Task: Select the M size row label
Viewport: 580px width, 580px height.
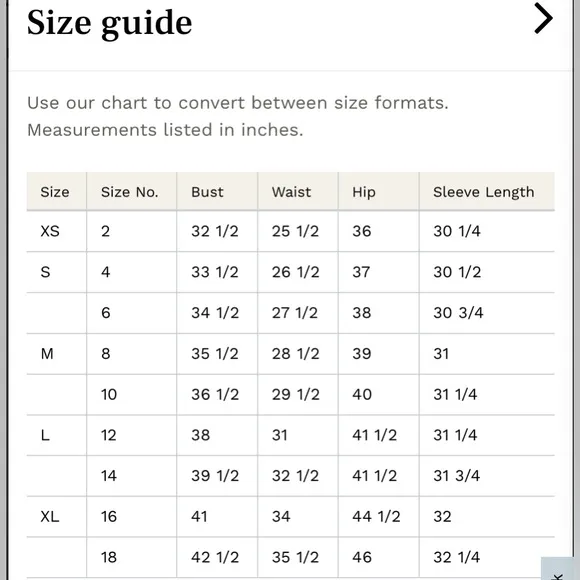Action: [47, 354]
